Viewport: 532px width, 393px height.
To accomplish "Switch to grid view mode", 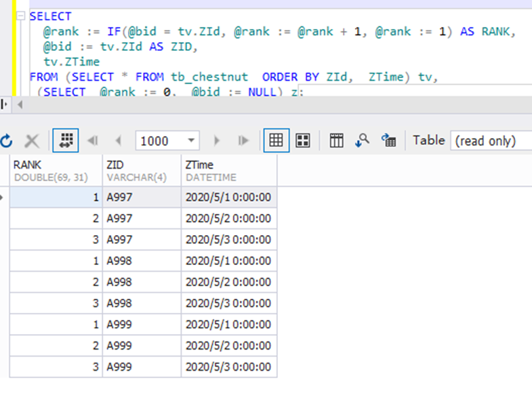I will pos(277,140).
